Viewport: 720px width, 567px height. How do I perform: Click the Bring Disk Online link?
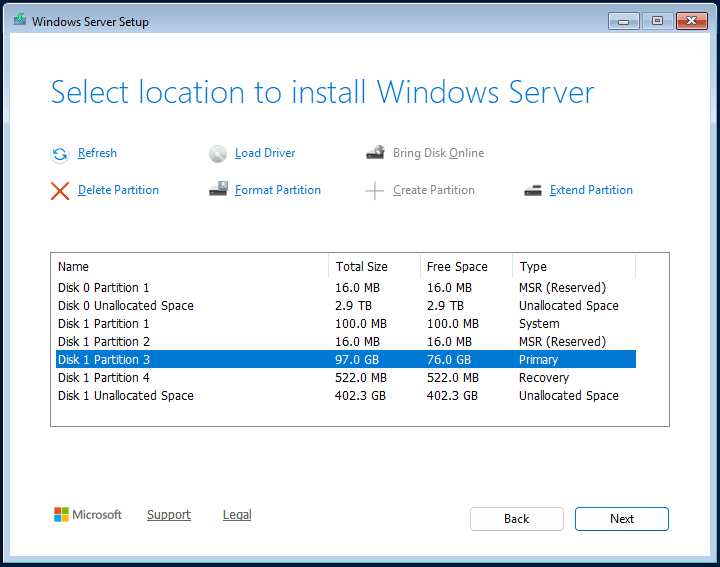coord(439,153)
